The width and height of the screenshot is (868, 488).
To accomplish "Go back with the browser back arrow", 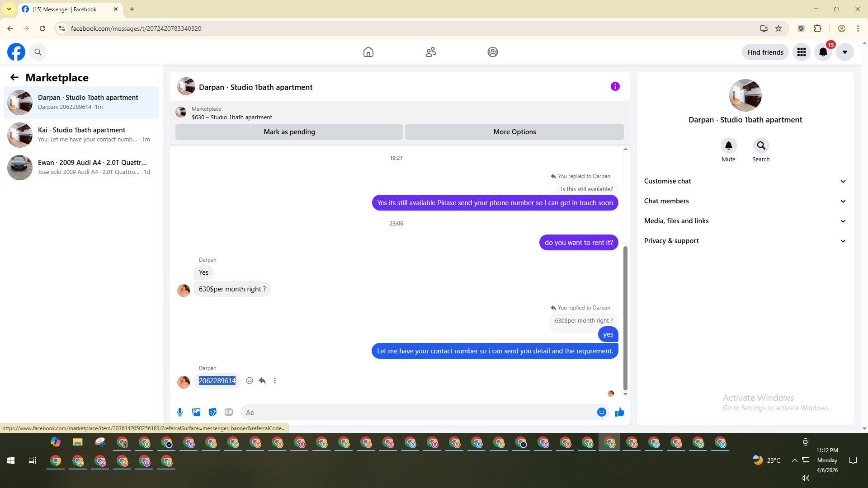I will (x=10, y=28).
